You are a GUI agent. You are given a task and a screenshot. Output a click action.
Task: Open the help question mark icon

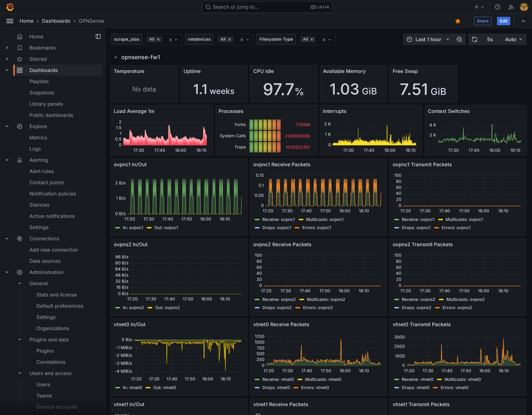click(x=497, y=7)
